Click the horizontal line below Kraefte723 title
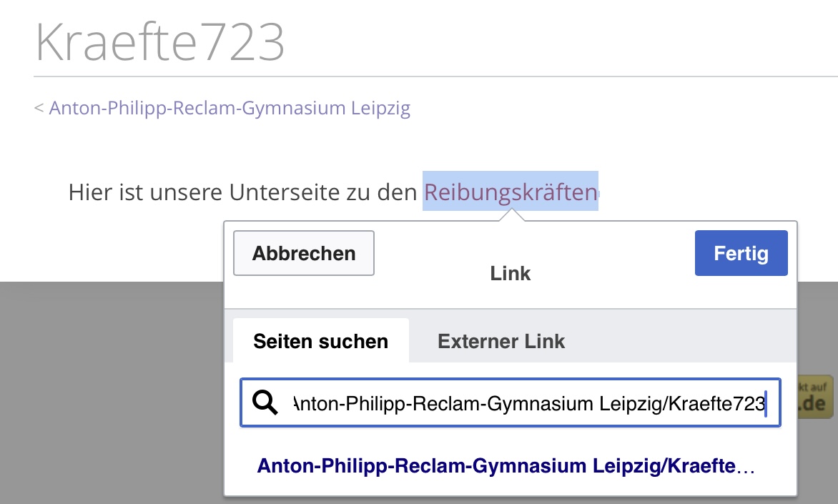 pos(435,76)
